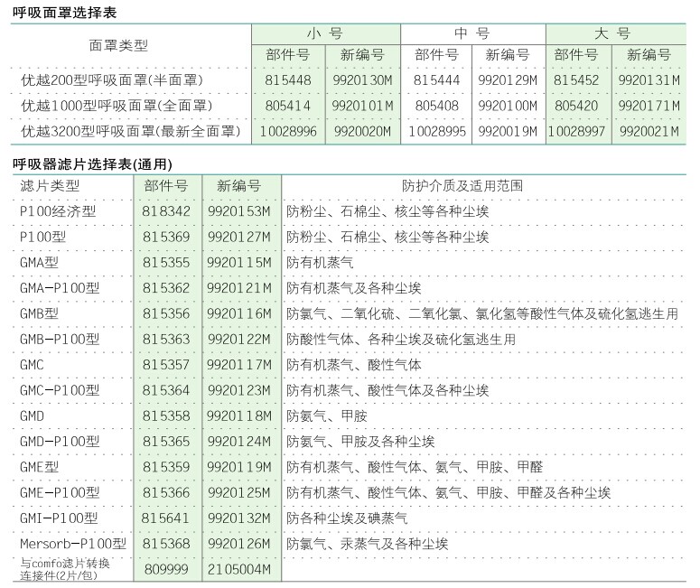Select new code 9920116M
The height and width of the screenshot is (588, 700).
coord(239,313)
